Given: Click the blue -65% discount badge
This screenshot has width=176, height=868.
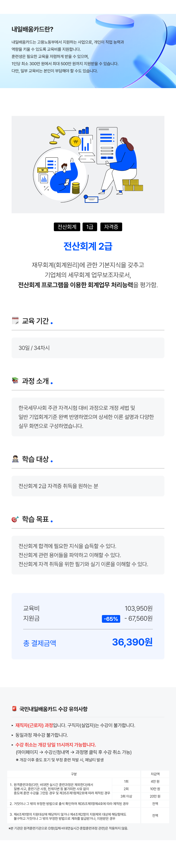Looking at the screenshot, I should click(111, 619).
